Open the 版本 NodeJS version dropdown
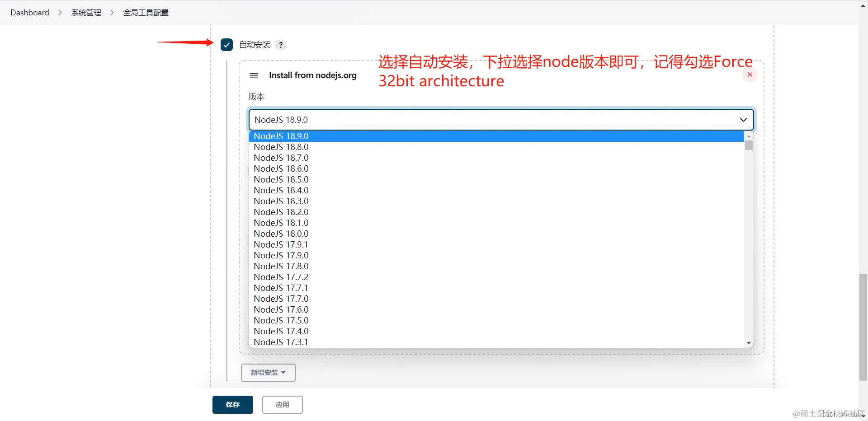The image size is (868, 421). 501,120
